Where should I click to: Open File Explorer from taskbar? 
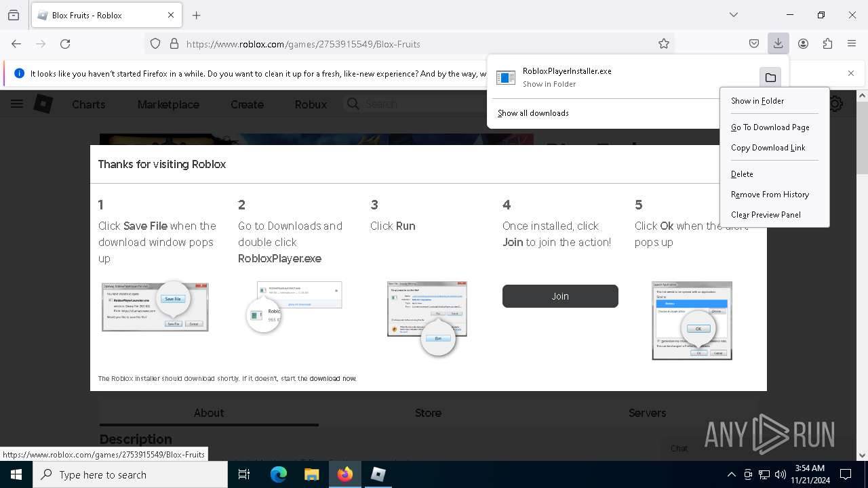tap(311, 474)
